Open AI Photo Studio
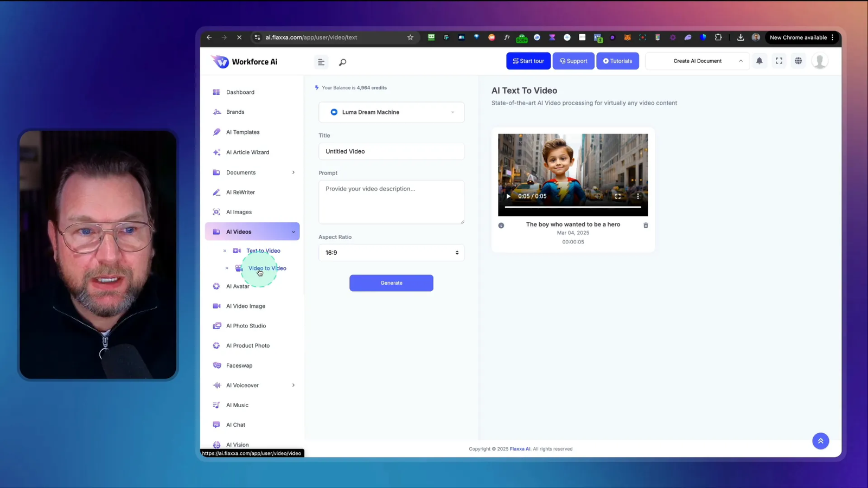This screenshot has height=488, width=868. pyautogui.click(x=246, y=326)
